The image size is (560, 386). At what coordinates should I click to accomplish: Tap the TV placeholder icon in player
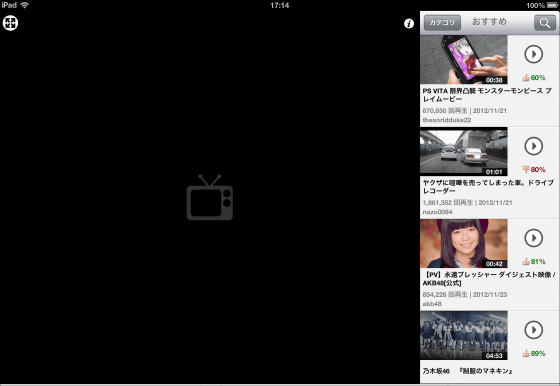click(x=210, y=197)
